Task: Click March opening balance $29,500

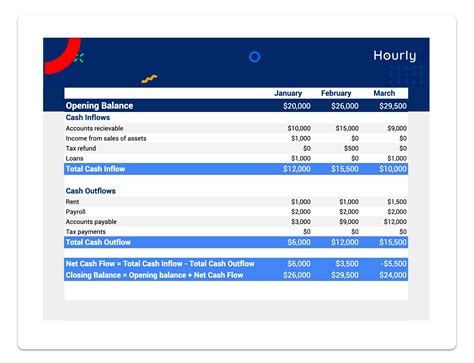Action: [393, 106]
